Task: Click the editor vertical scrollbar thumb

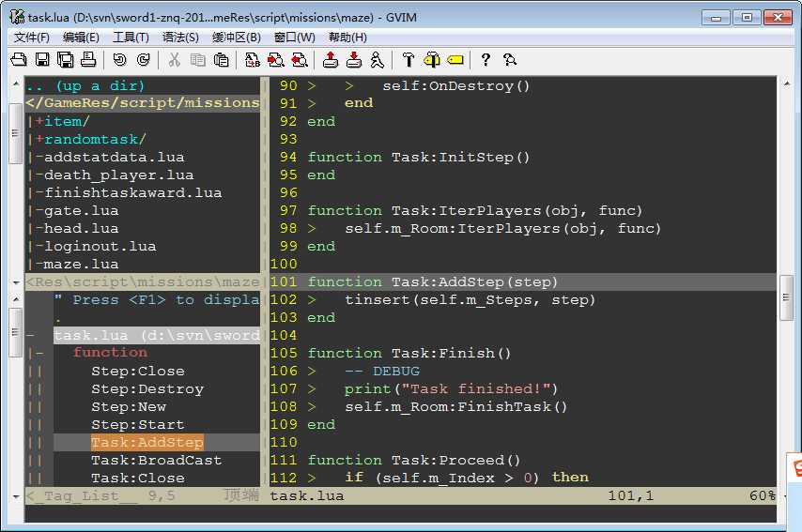Action: click(x=787, y=297)
